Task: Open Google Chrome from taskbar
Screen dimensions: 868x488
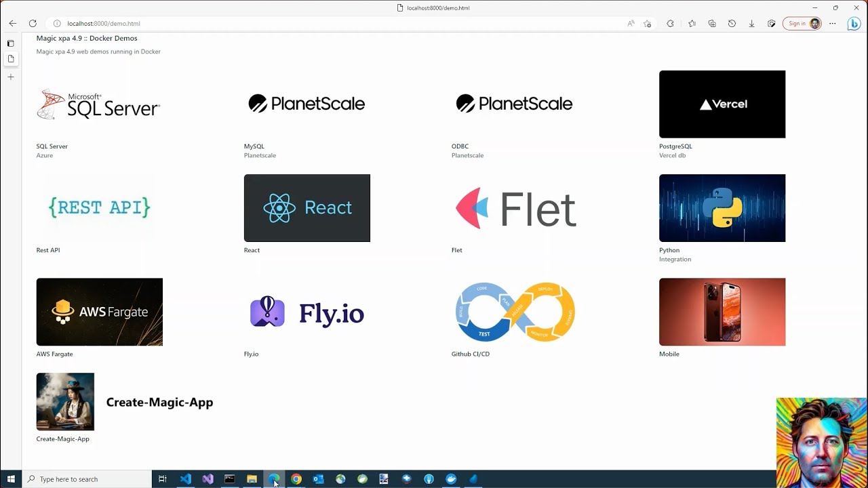Action: 296,479
